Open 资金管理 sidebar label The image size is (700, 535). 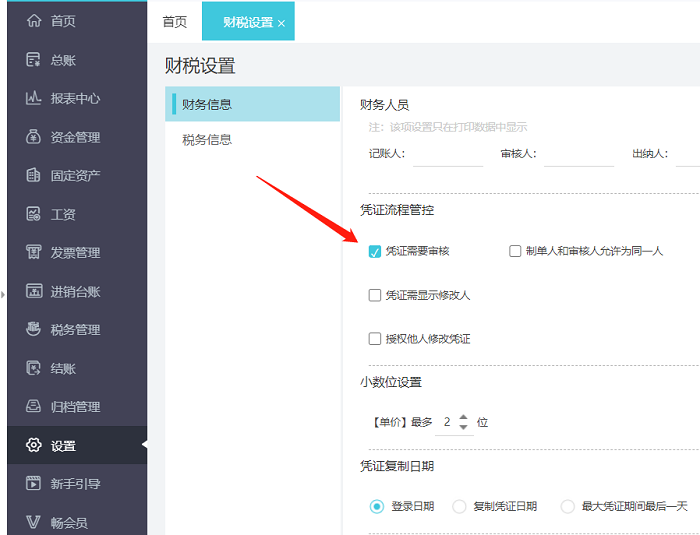75,137
